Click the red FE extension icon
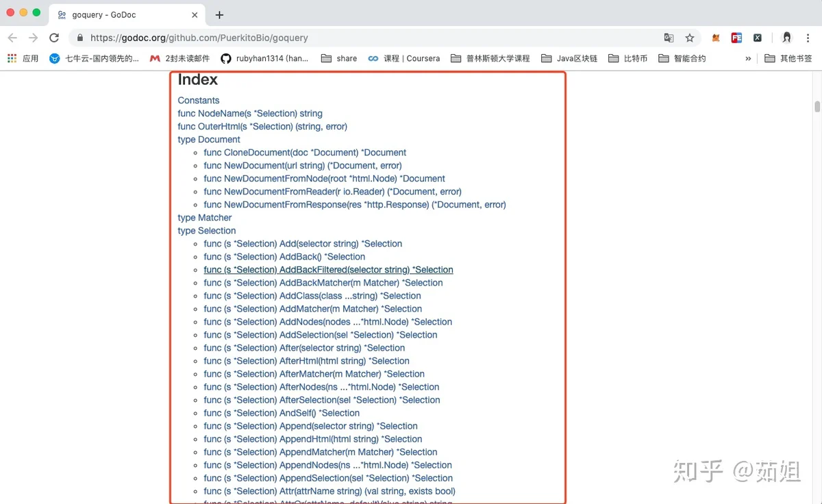 (736, 38)
